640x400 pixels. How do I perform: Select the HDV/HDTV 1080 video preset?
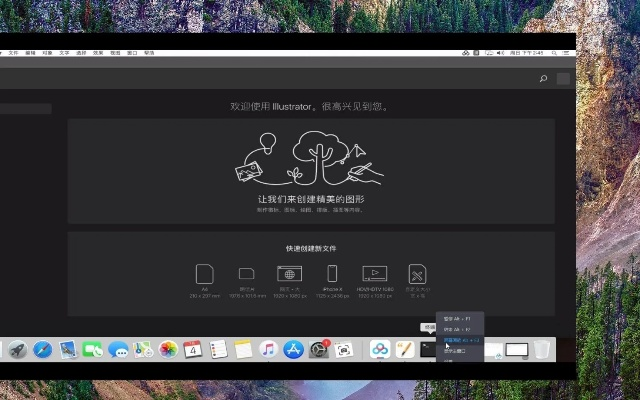click(374, 274)
